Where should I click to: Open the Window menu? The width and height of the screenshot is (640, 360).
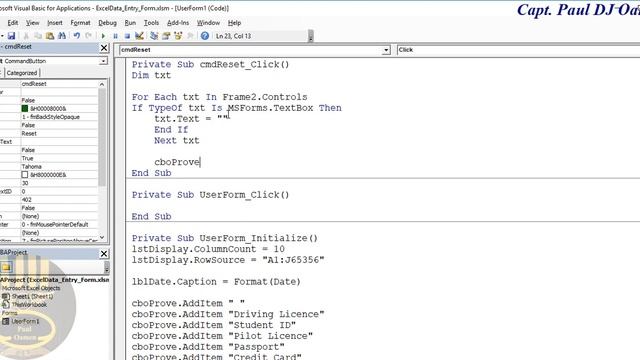tap(208, 23)
